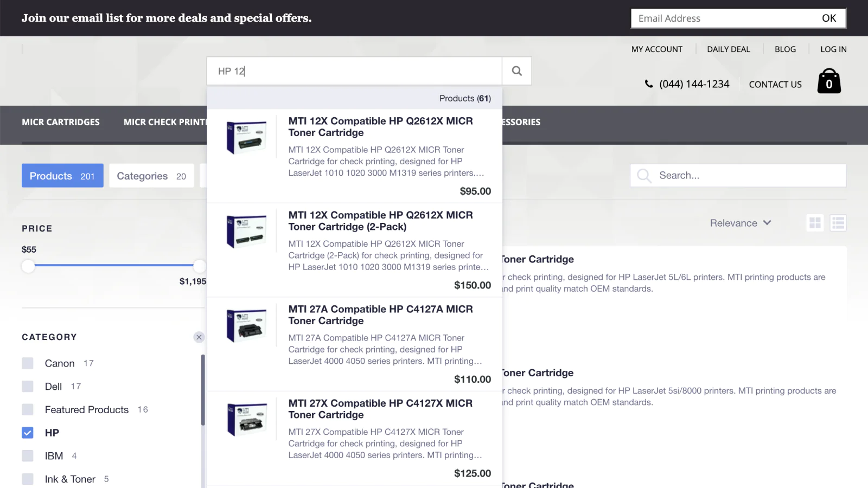
Task: Open the DAILY DEAL link
Action: (729, 49)
